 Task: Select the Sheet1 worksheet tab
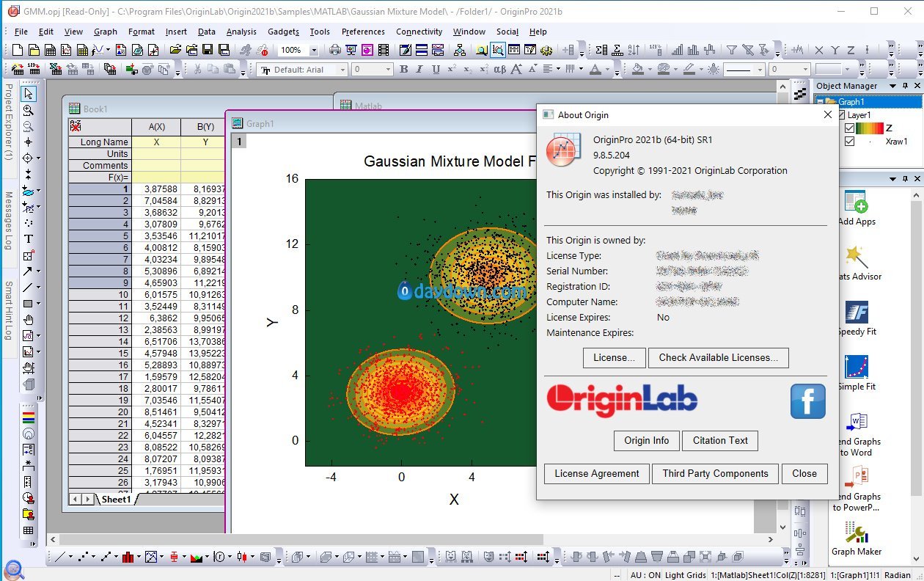click(x=116, y=499)
